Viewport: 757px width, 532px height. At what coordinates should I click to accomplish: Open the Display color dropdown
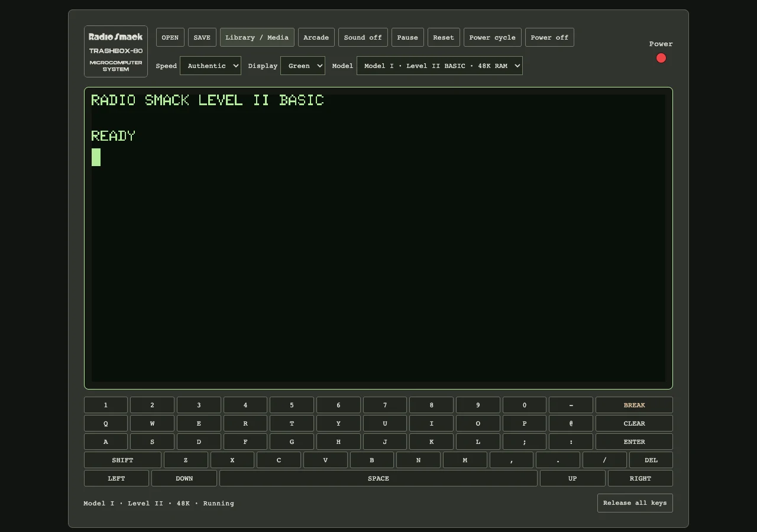coord(303,66)
